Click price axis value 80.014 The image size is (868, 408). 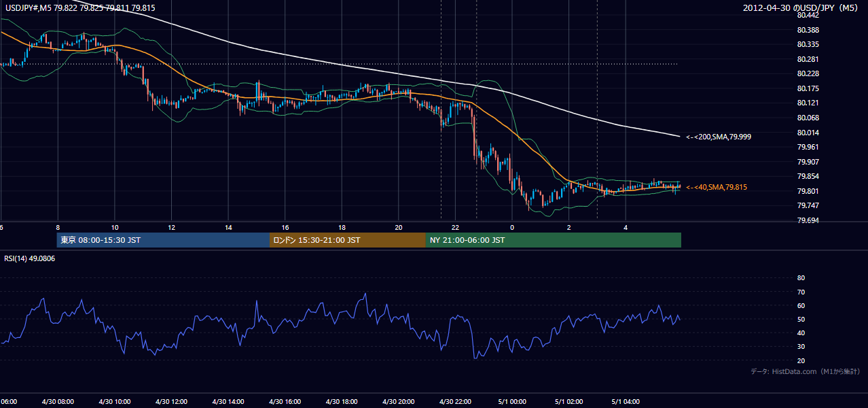[808, 133]
